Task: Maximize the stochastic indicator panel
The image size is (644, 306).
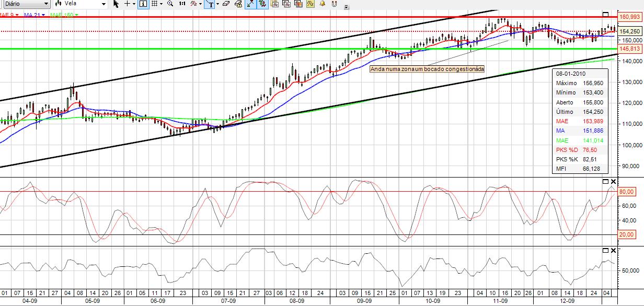Action: pos(606,181)
